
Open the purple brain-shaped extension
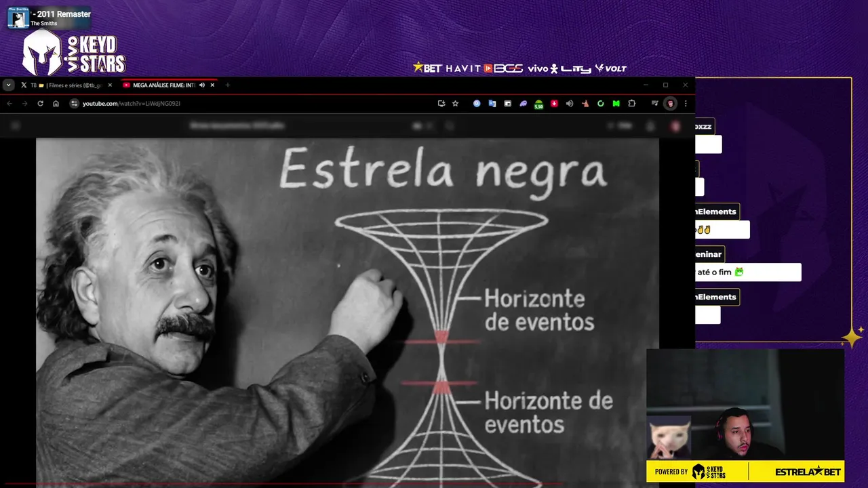coord(523,104)
